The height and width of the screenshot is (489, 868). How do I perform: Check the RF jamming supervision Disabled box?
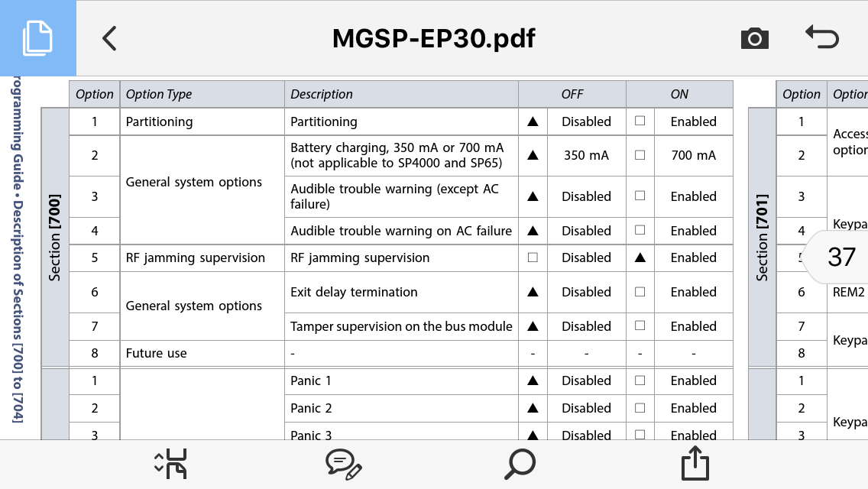(x=533, y=257)
